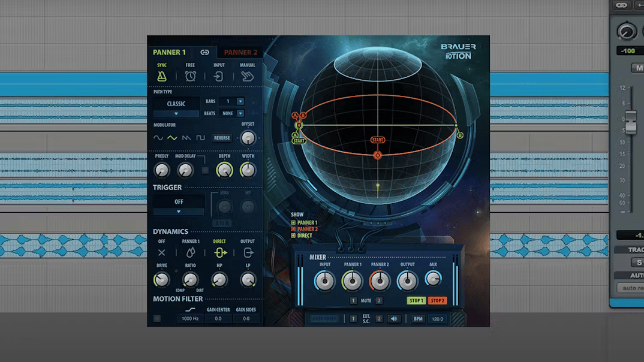
Task: Click the Gain Sides value field
Action: pyautogui.click(x=246, y=318)
